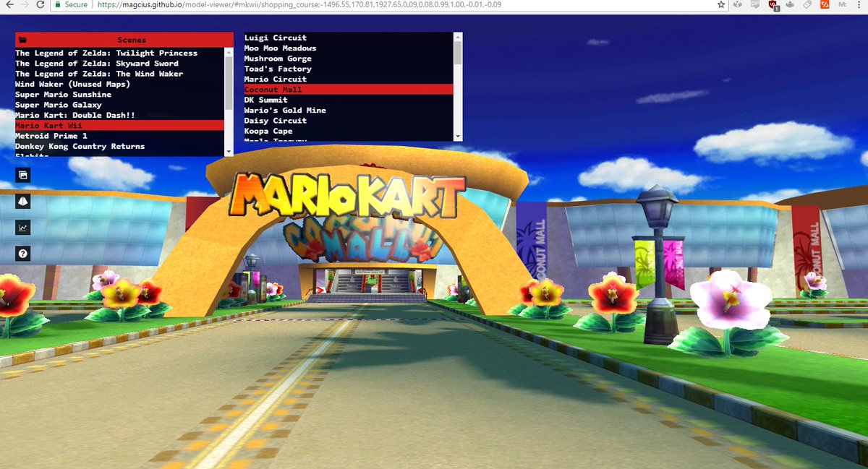
Task: Load the Mario Circuit course
Action: tap(349, 79)
